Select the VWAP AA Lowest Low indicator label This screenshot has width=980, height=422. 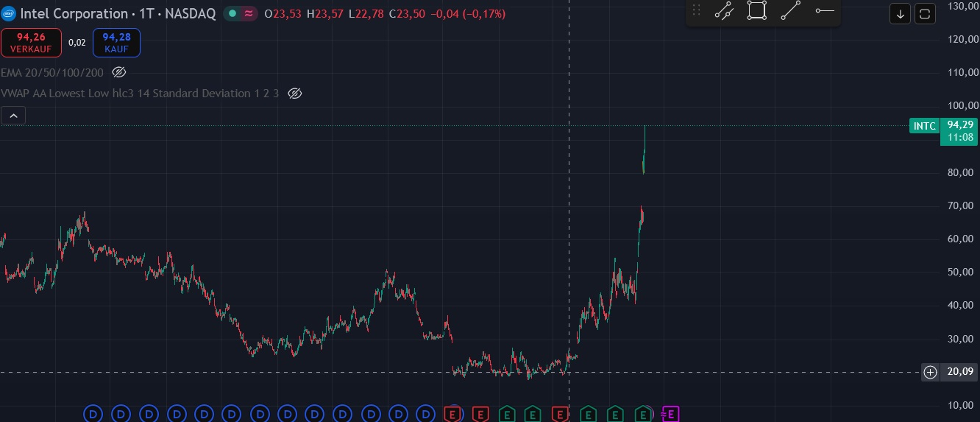tap(140, 94)
